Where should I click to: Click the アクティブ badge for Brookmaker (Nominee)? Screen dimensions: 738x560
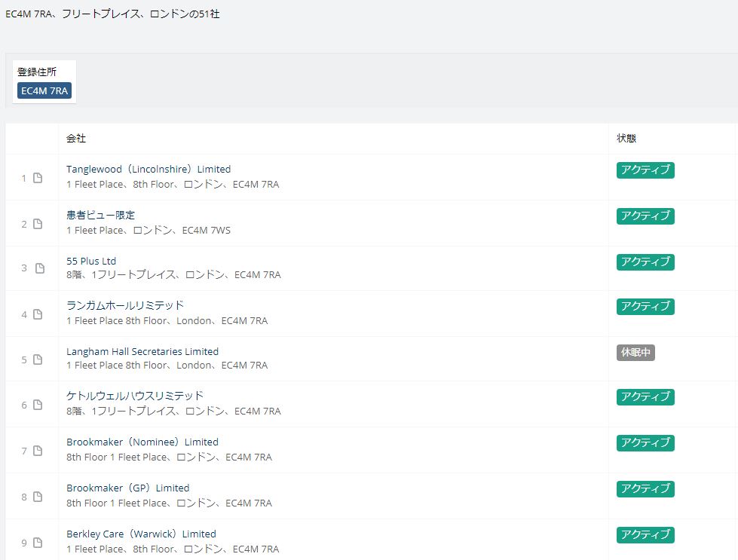coord(645,443)
